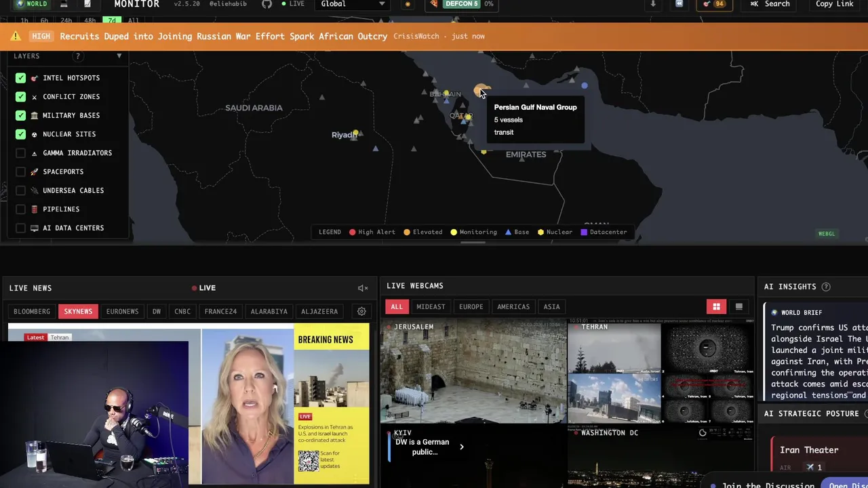Image resolution: width=868 pixels, height=488 pixels.
Task: Click the building icon beside Military Bases
Action: pos(35,116)
